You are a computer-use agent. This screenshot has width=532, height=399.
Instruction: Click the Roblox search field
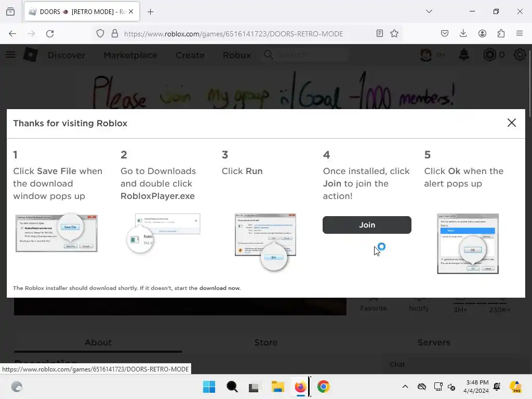coord(305,55)
